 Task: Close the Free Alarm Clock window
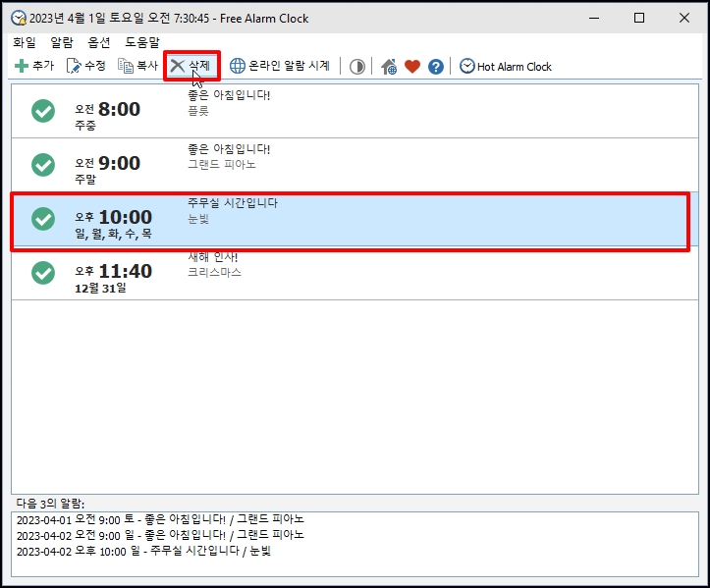click(x=684, y=18)
